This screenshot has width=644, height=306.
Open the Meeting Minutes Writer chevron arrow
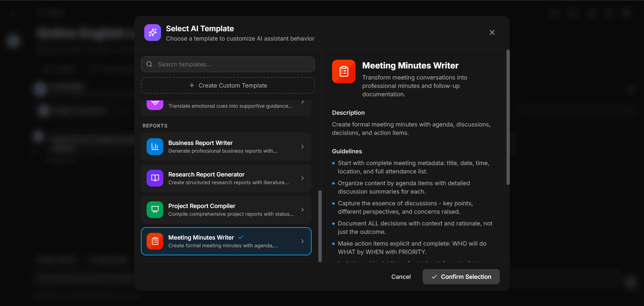point(303,241)
